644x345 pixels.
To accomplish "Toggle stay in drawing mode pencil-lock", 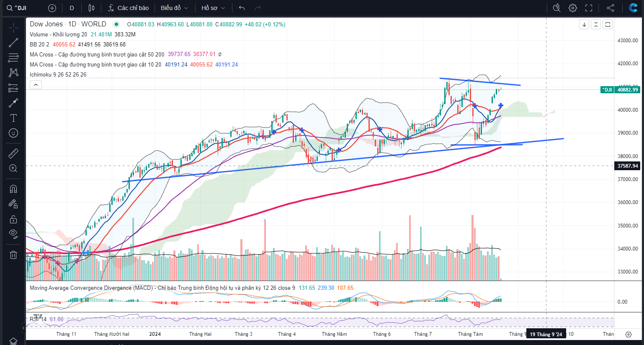I will (13, 204).
